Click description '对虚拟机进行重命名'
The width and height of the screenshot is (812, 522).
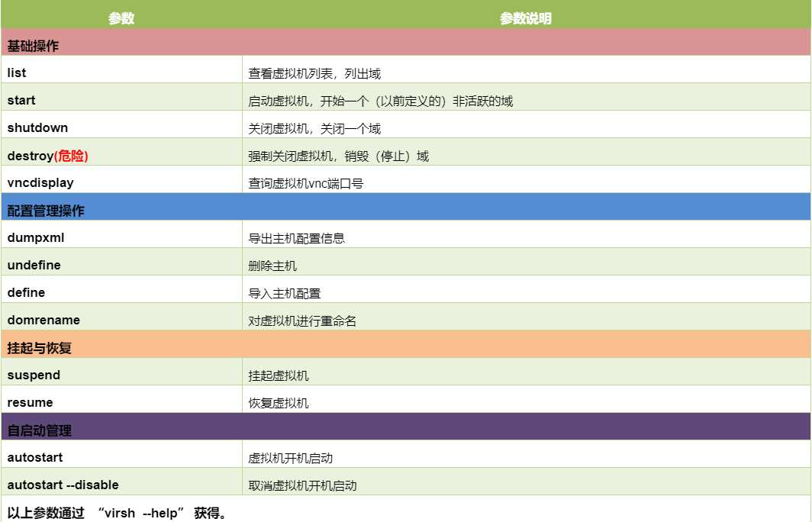pos(302,321)
